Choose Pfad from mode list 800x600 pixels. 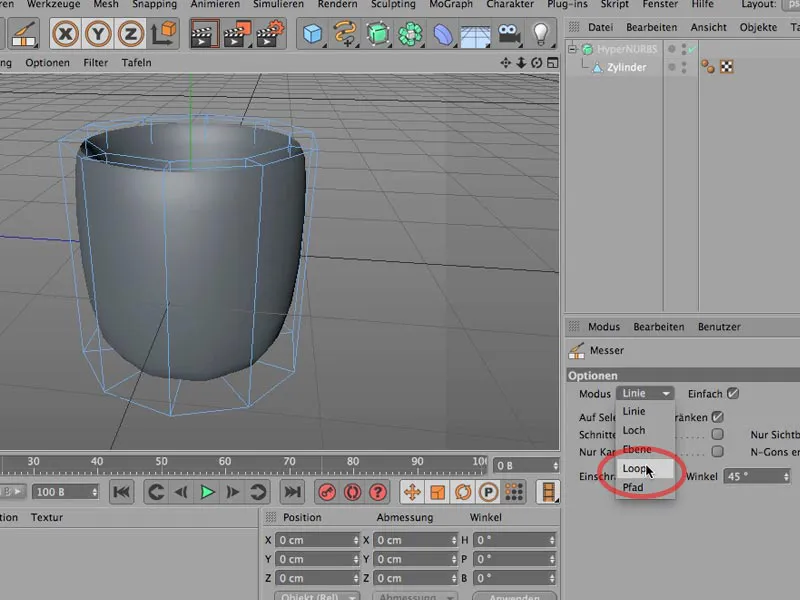pyautogui.click(x=645, y=487)
